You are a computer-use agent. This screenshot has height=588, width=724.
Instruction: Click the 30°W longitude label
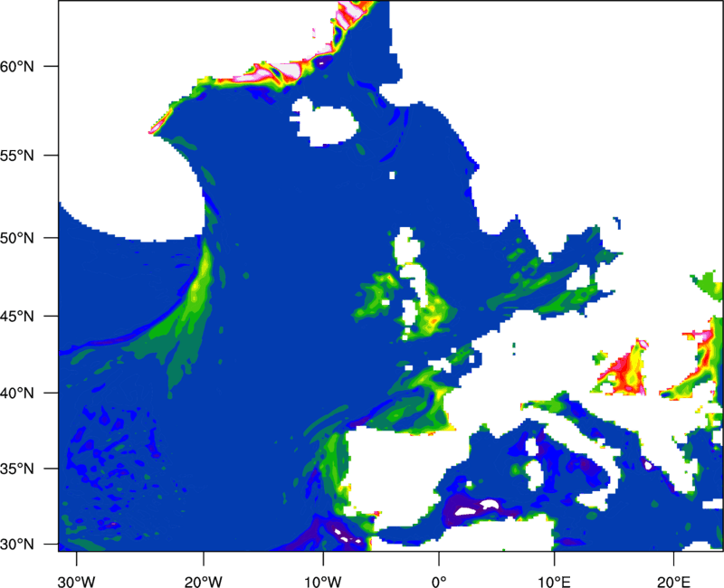pyautogui.click(x=77, y=582)
